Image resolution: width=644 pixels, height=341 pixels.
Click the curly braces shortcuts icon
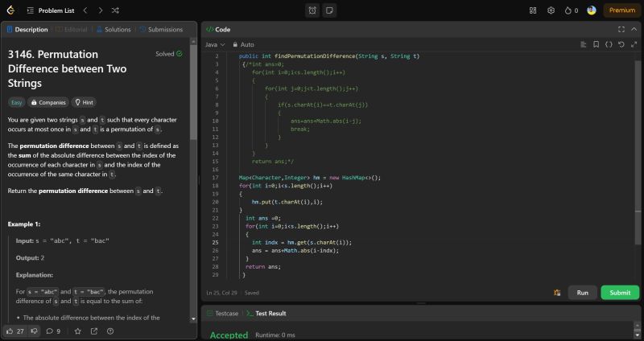(609, 44)
